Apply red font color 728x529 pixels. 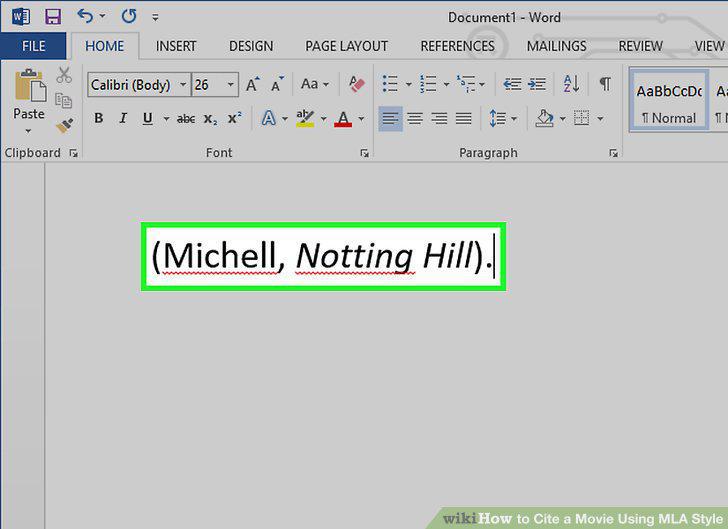tap(343, 119)
